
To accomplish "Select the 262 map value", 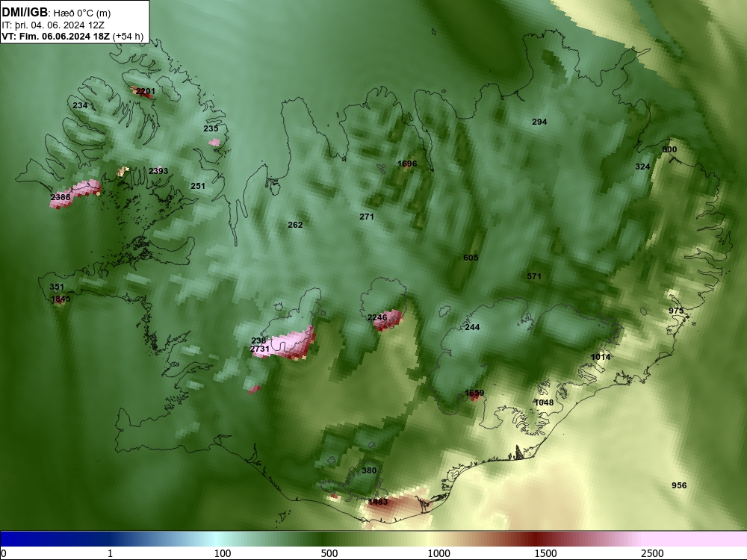I will coord(295,225).
